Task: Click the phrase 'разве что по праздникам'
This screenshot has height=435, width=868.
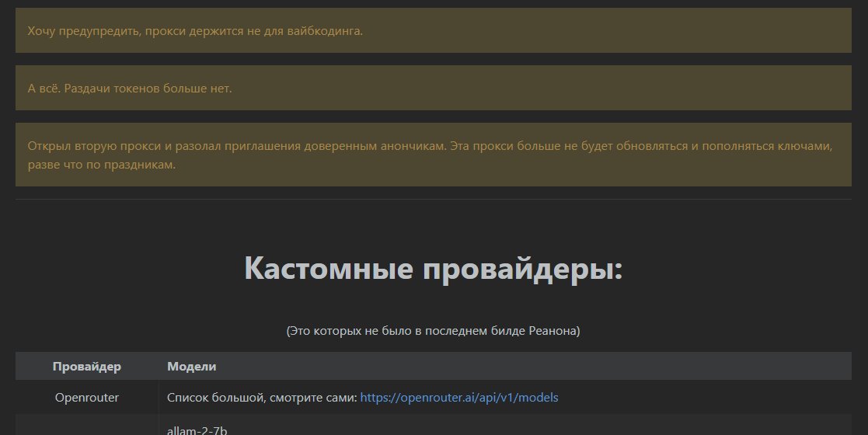Action: [102, 165]
